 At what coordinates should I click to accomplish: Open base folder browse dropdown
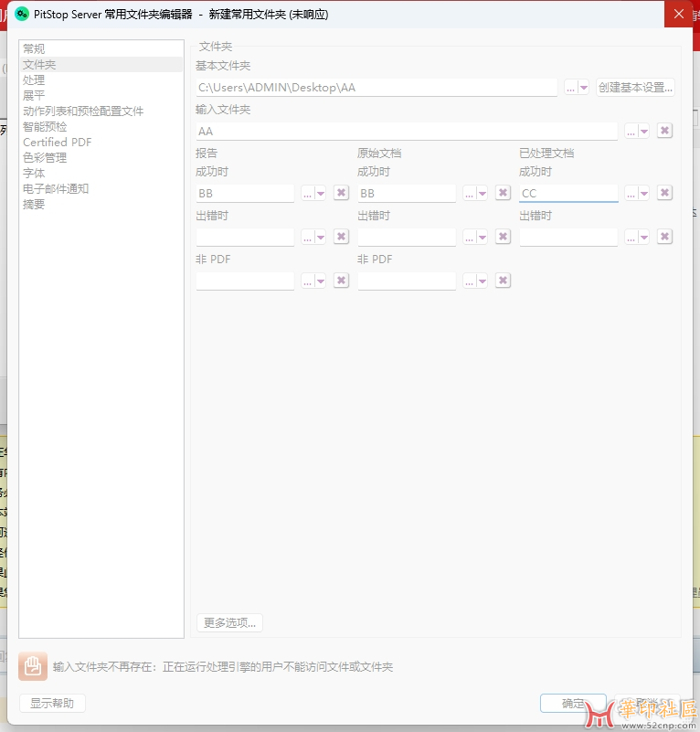[x=577, y=88]
